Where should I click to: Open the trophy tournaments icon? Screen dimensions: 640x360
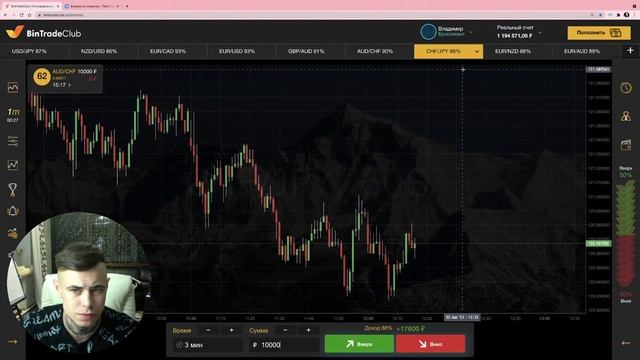pyautogui.click(x=13, y=189)
